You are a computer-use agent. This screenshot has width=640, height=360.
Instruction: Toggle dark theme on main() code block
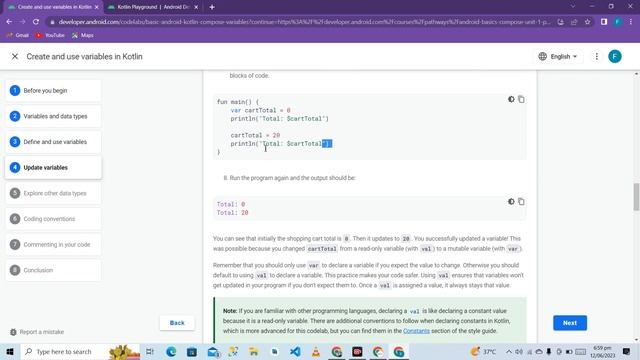point(511,99)
